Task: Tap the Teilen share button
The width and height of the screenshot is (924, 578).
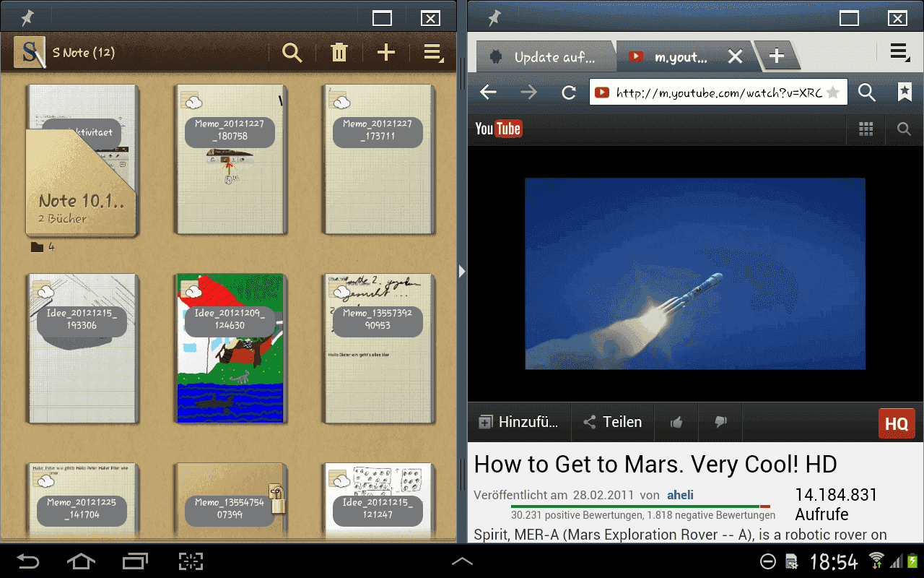Action: point(613,423)
